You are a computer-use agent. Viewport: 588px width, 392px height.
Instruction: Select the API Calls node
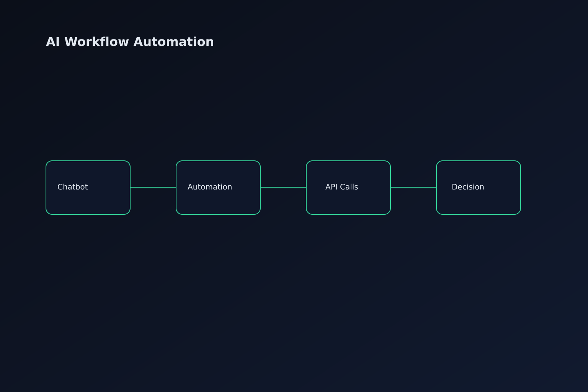(x=348, y=187)
